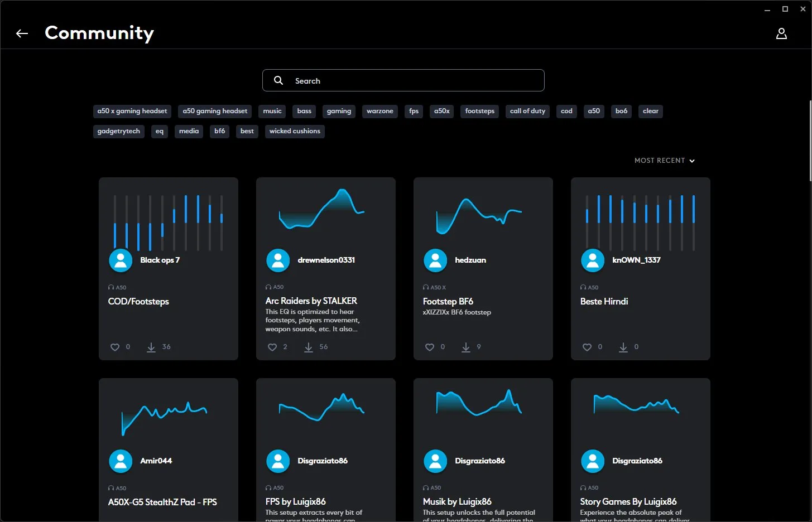This screenshot has width=812, height=522.
Task: Click the vertical scrollbar on right edge
Action: [x=810, y=141]
